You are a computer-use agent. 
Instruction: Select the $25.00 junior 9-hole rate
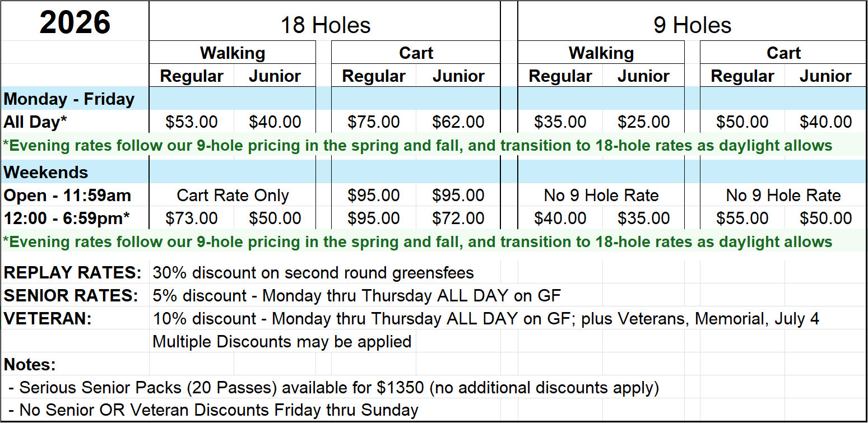[x=643, y=122]
